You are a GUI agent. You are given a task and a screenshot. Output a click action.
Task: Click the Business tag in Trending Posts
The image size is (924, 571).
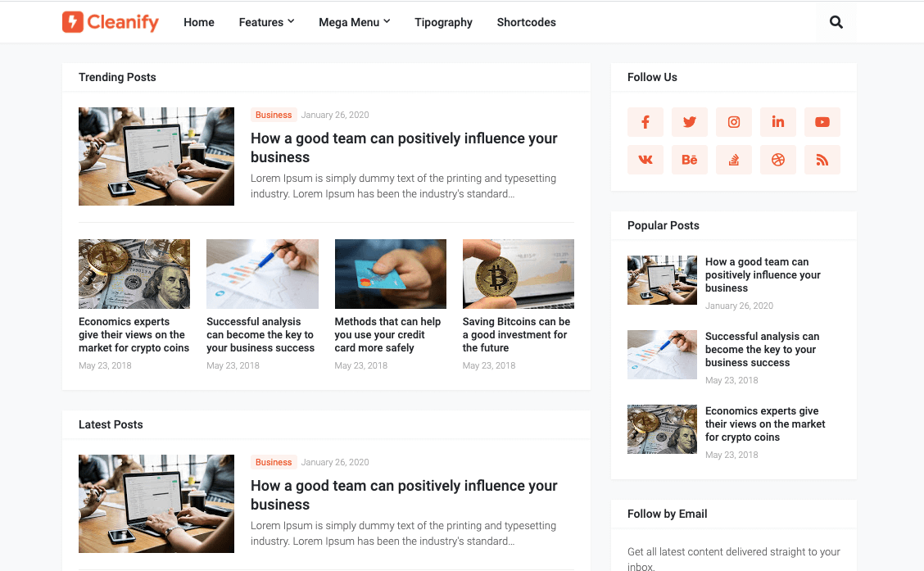pyautogui.click(x=274, y=115)
